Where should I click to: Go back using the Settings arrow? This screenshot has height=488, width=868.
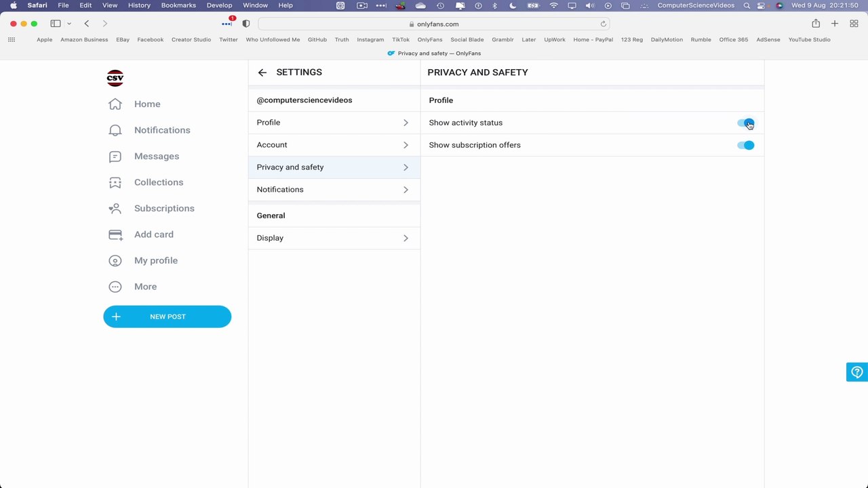click(262, 73)
